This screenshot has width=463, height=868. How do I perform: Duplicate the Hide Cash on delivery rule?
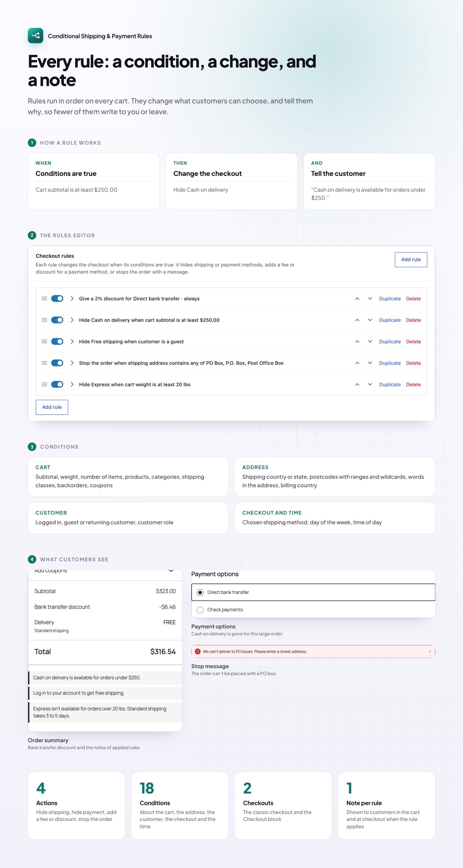(390, 320)
